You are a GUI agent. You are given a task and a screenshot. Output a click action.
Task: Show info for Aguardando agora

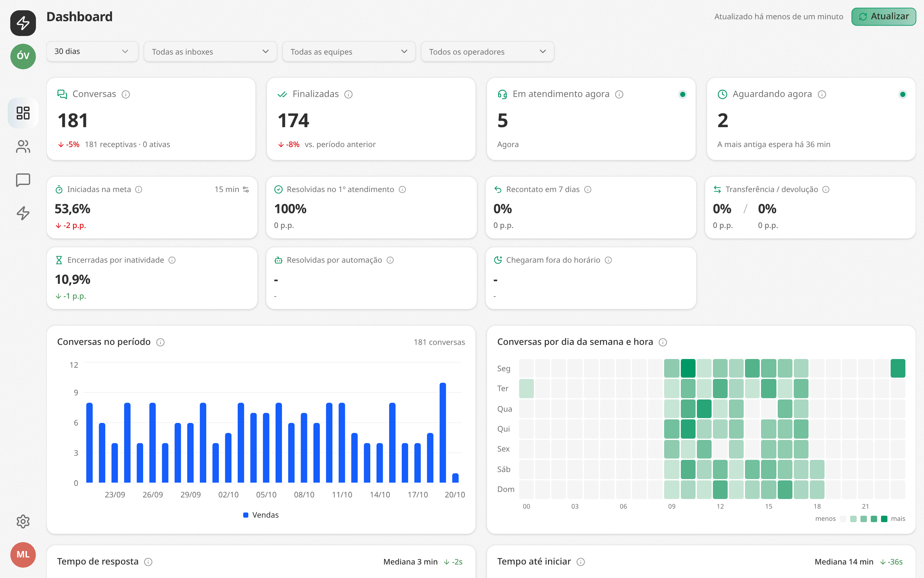pos(822,94)
